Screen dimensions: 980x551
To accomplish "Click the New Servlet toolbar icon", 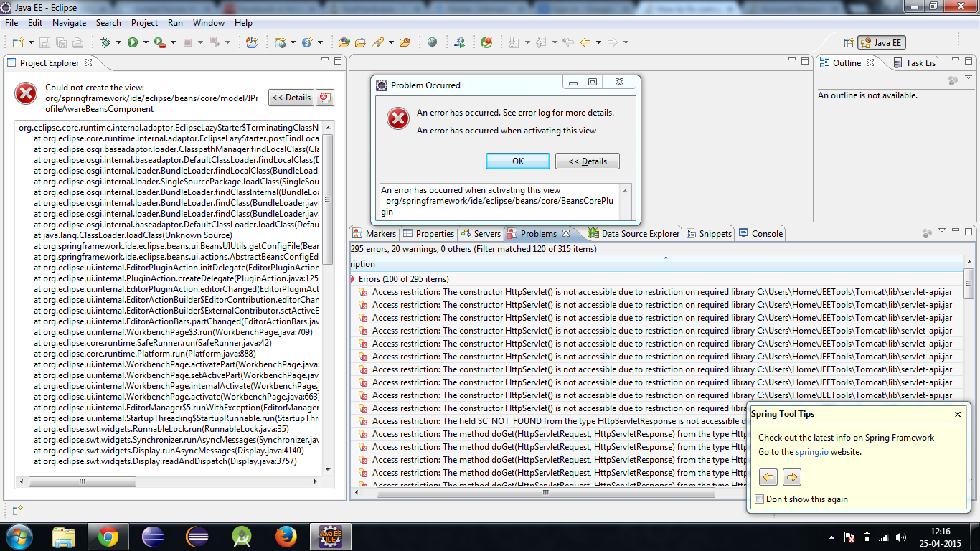I will [307, 42].
